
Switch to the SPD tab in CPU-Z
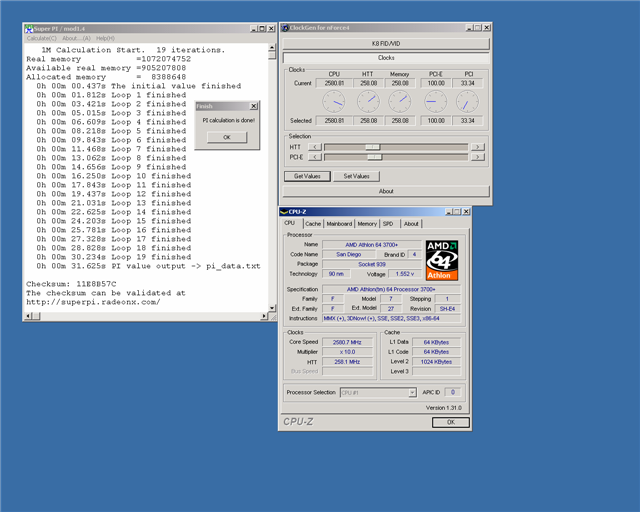pyautogui.click(x=388, y=224)
